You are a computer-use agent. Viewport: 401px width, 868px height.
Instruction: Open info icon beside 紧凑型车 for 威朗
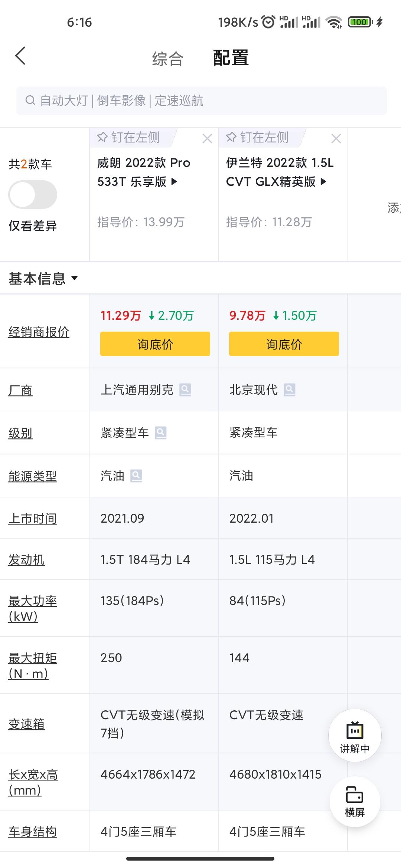(161, 433)
